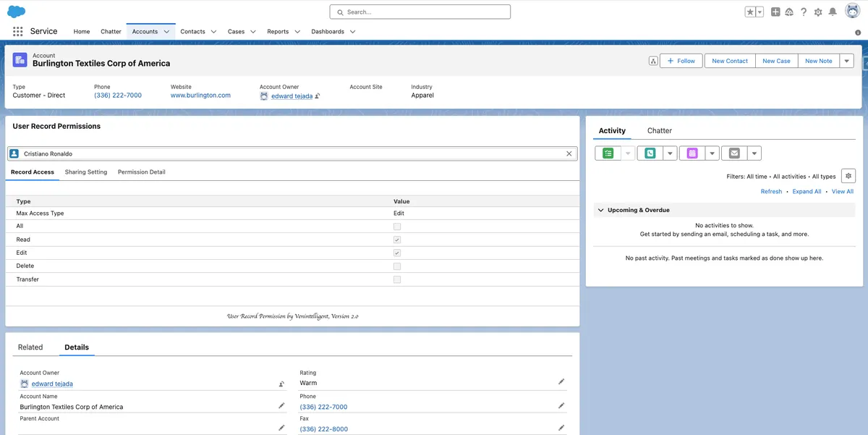Click the change owner icon beside header Account Owner
Viewport: 868px width, 435px height.
[318, 96]
